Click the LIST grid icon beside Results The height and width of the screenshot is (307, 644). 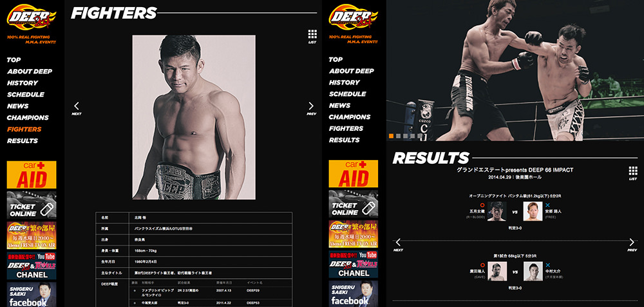(633, 173)
